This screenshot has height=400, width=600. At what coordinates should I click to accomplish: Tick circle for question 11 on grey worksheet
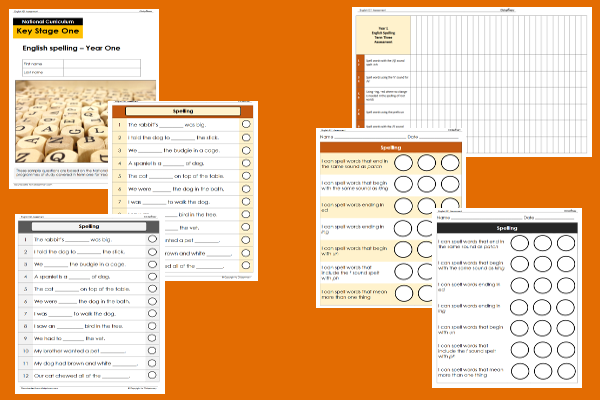coord(152,363)
